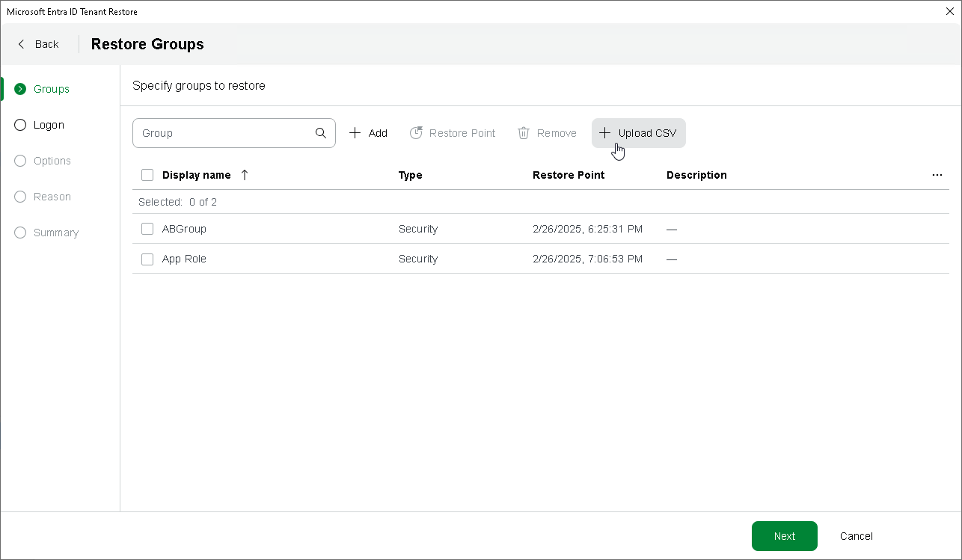Go to the Logon wizard step
The image size is (962, 560).
[49, 125]
